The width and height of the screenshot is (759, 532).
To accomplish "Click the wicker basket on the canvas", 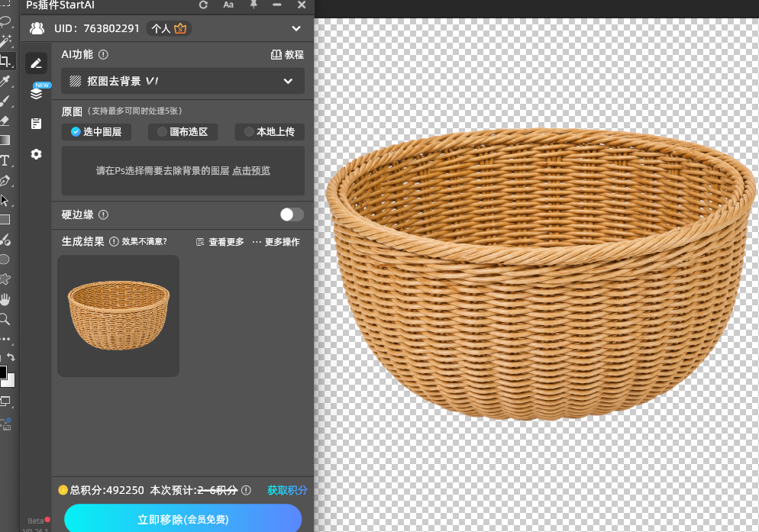I will [541, 274].
